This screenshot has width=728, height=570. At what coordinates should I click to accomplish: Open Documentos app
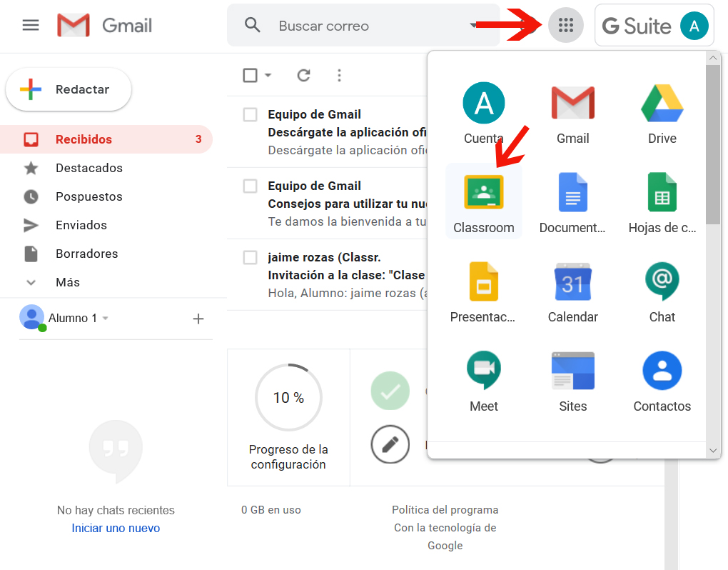pyautogui.click(x=573, y=202)
